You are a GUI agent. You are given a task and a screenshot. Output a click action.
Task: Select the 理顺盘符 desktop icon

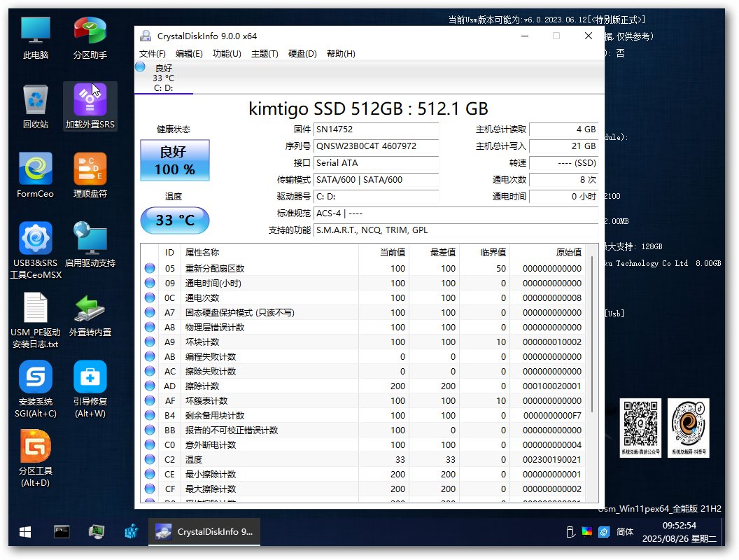coord(90,176)
